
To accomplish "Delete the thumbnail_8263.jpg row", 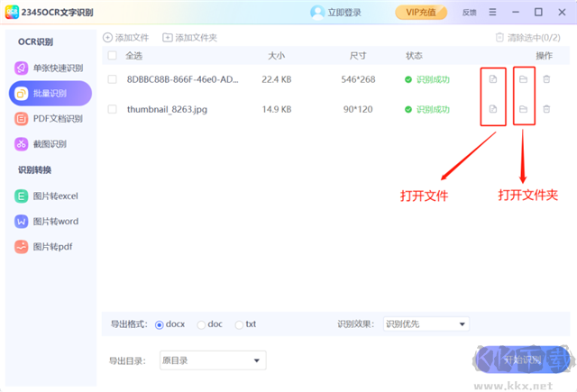I will 546,109.
